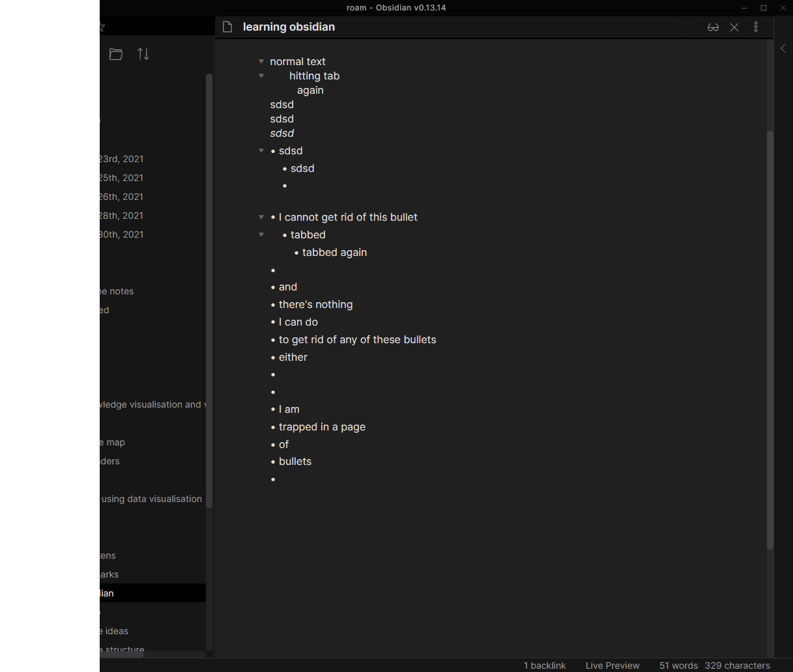Collapse the 'normal text' outline section
This screenshot has height=672, width=793.
[261, 61]
